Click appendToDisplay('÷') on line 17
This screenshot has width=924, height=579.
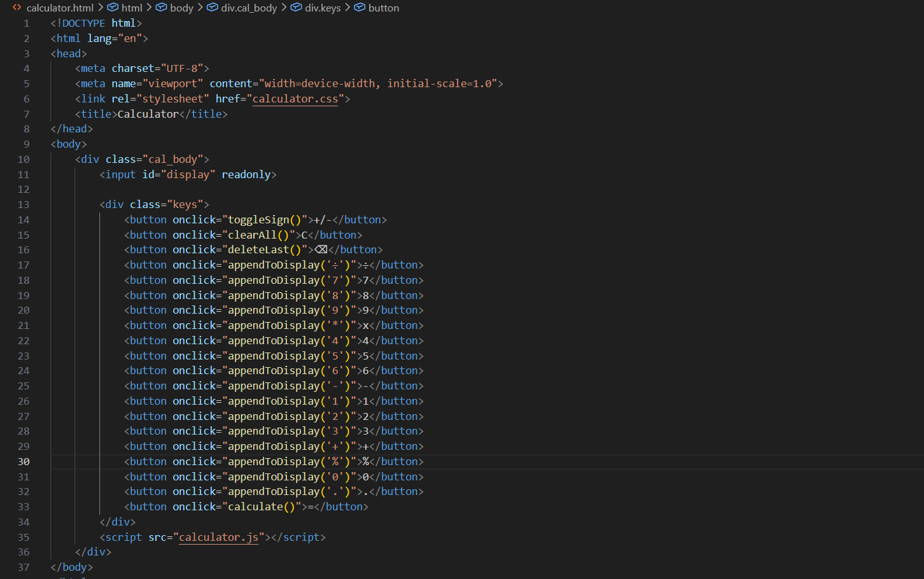pyautogui.click(x=289, y=265)
